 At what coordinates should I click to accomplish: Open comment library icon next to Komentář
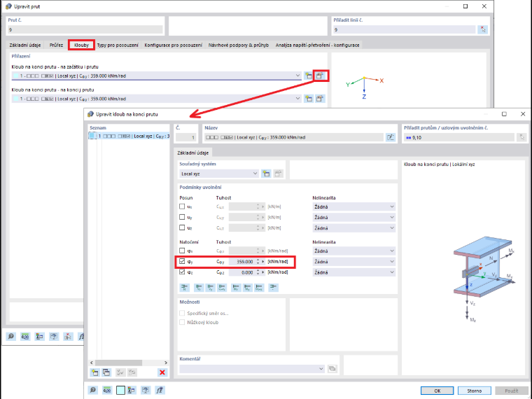click(x=332, y=369)
